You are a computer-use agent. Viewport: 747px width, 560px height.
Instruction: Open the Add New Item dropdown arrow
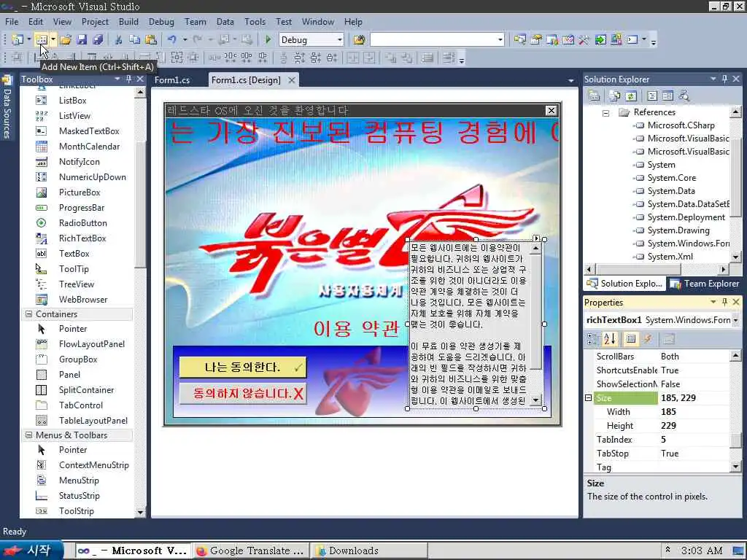[x=53, y=39]
